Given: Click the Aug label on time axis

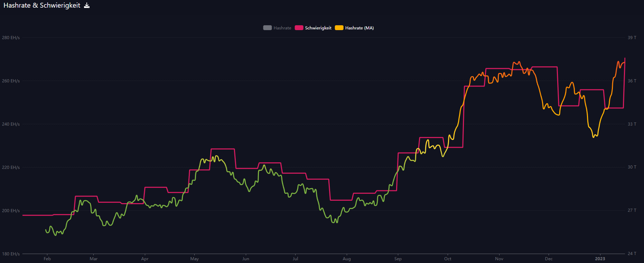Looking at the screenshot, I should [347, 259].
